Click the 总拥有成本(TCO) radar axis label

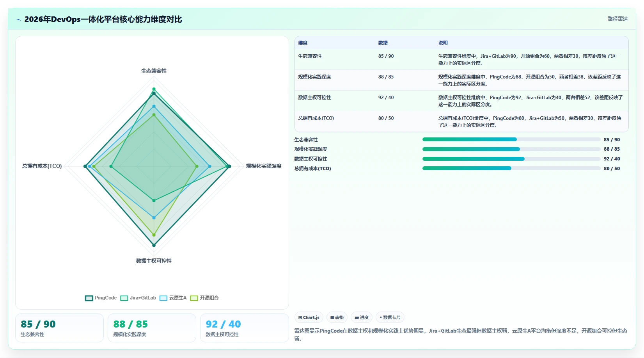[42, 166]
